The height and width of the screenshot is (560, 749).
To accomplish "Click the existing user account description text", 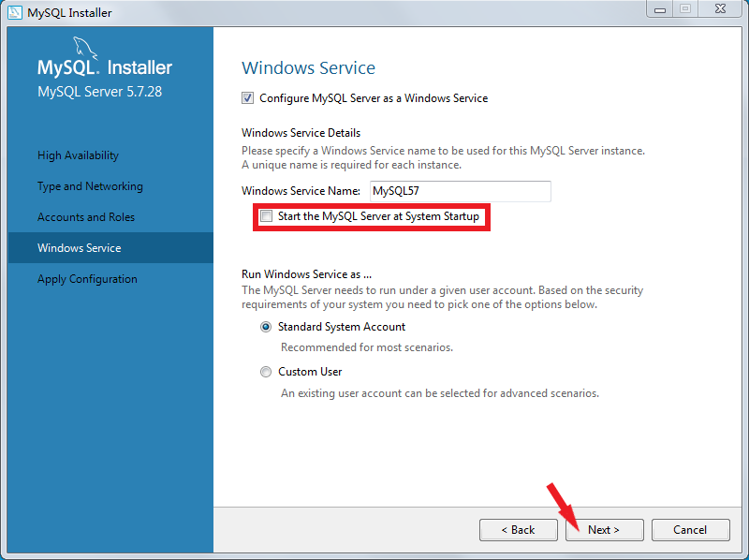I will click(x=440, y=393).
